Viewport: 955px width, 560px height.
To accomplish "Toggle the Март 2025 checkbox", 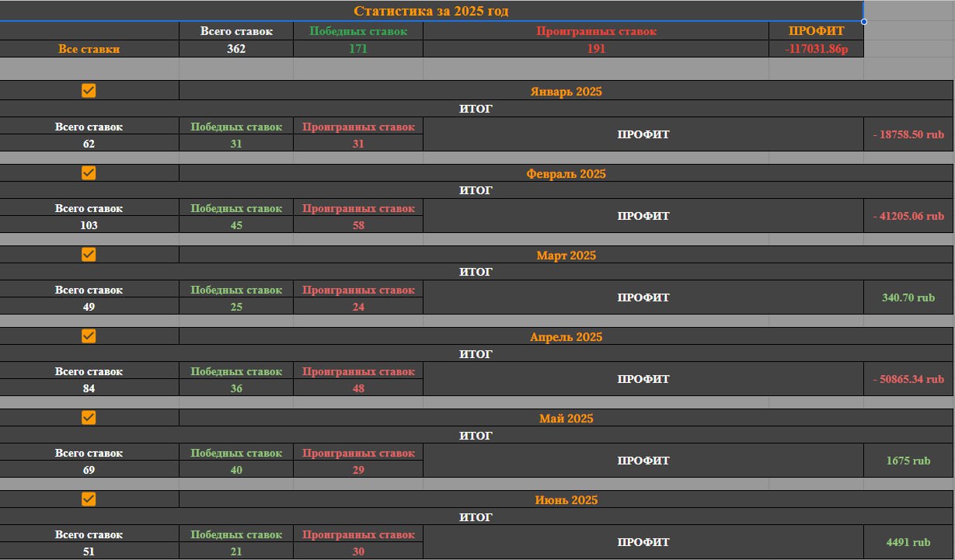I will (x=89, y=254).
